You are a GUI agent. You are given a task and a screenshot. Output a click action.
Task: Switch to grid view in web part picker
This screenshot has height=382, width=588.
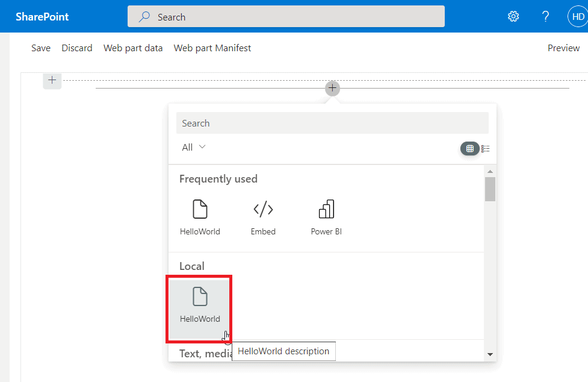[x=469, y=149]
